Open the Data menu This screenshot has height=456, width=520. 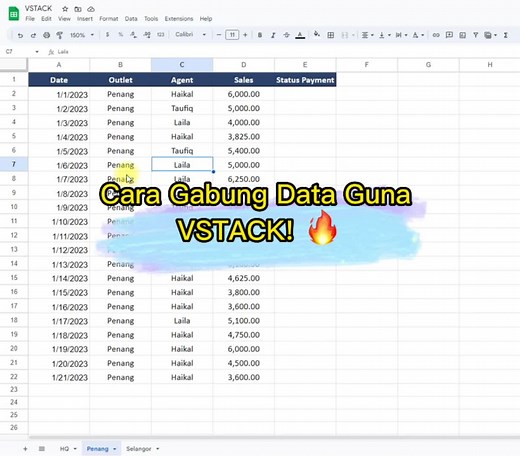(131, 19)
